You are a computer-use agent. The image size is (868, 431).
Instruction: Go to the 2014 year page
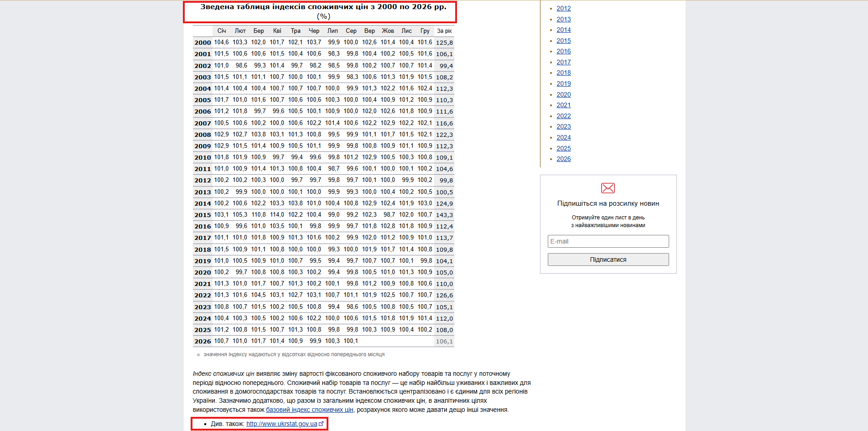coord(563,30)
